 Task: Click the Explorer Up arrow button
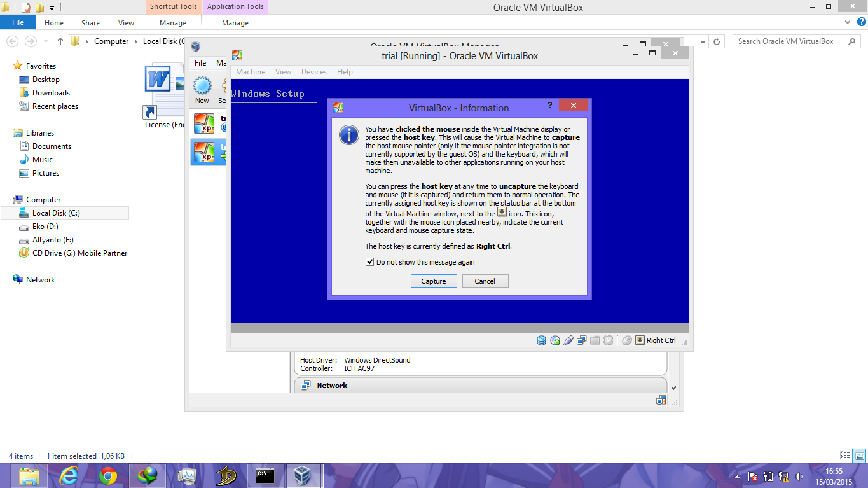(x=60, y=41)
